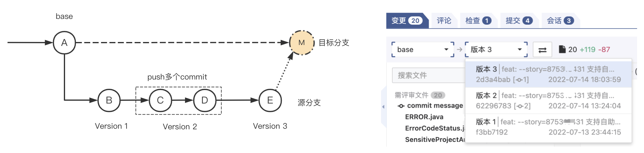
Task: Open the base version dropdown
Action: point(423,49)
